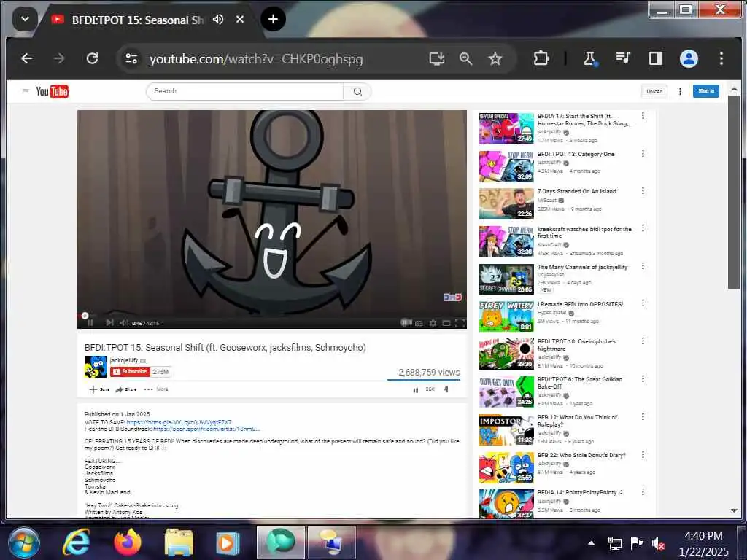Save the video with plus icon
Screen dimensions: 747x560
pos(99,389)
